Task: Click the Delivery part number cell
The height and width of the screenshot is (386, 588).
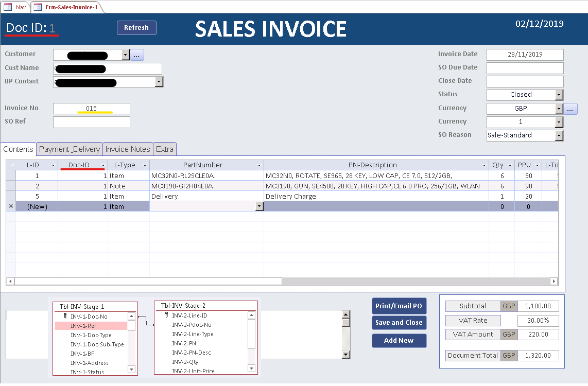Action: point(206,197)
